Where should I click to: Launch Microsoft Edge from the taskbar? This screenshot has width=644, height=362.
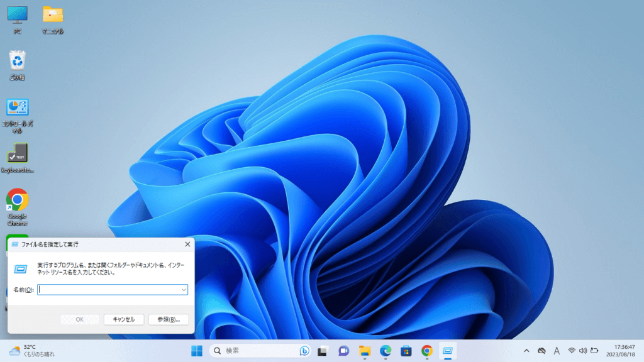tap(386, 351)
